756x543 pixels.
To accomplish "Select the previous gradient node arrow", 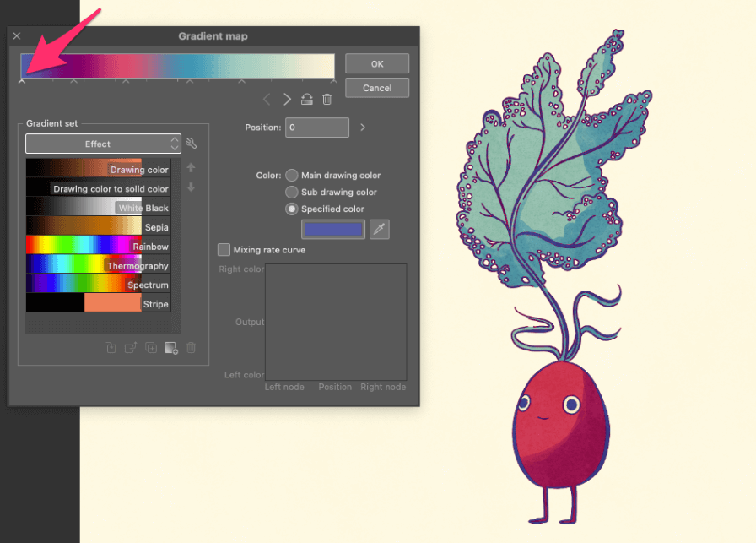I will (267, 100).
